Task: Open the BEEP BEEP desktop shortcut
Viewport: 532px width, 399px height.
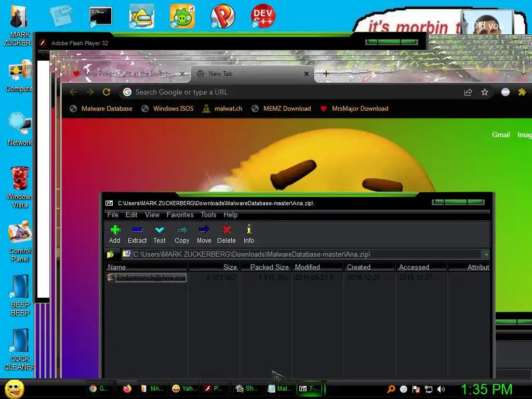Action: (20, 296)
